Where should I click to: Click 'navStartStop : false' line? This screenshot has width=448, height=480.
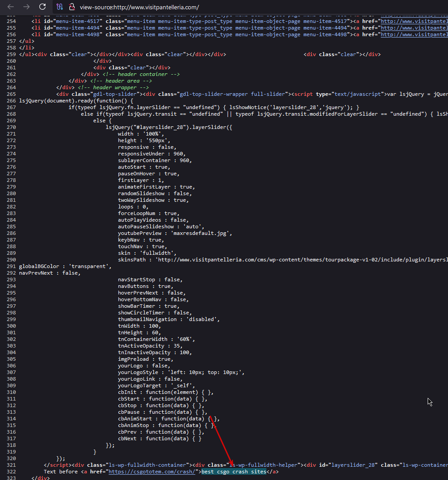pos(150,280)
